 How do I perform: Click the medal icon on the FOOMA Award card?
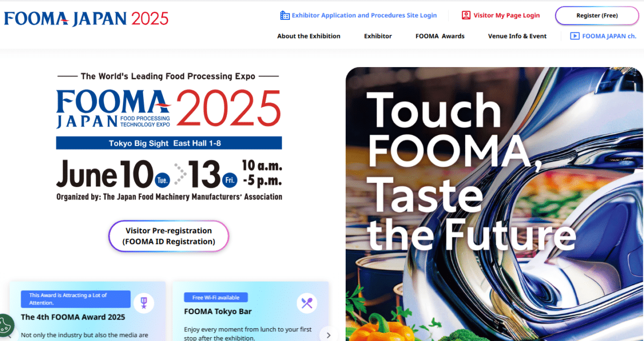coord(143,303)
